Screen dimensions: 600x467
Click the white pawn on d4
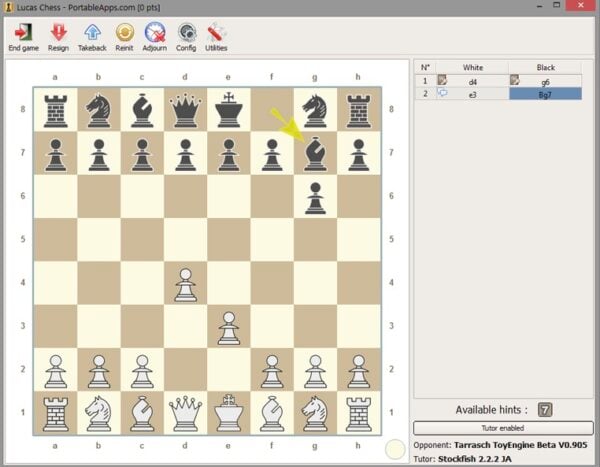pyautogui.click(x=185, y=282)
